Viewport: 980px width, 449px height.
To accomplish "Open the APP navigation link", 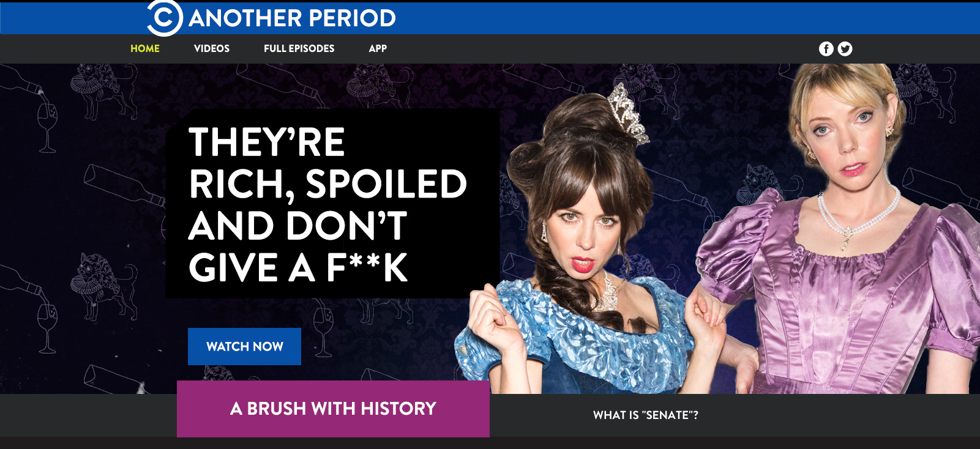I will point(378,48).
